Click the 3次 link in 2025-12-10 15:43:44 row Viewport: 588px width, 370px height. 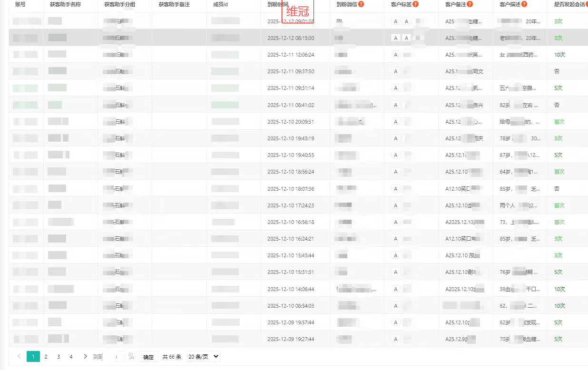point(558,255)
